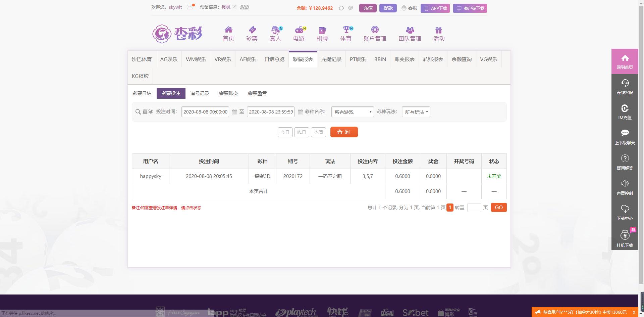Click page number 1 in pagination
Viewport: 644px width, 317px height.
[450, 208]
